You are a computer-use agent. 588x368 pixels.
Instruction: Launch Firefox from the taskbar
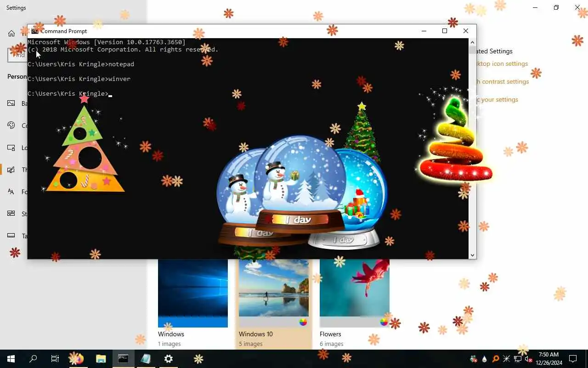coord(79,359)
